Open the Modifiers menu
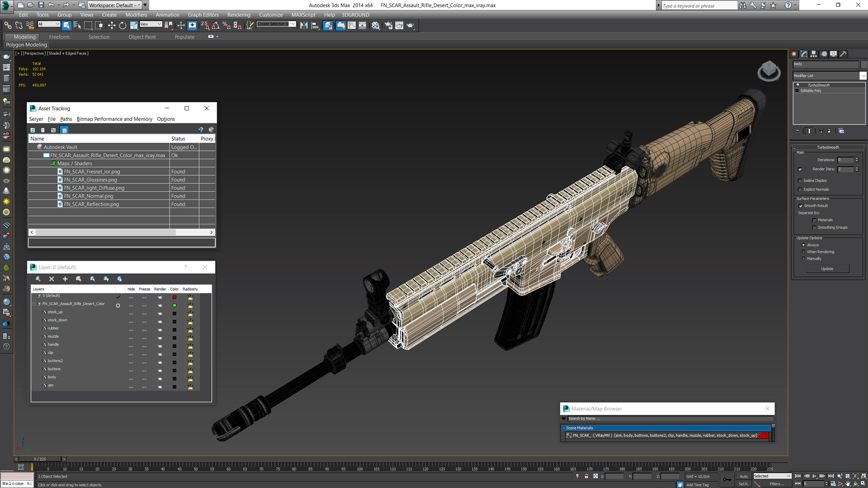 click(136, 15)
